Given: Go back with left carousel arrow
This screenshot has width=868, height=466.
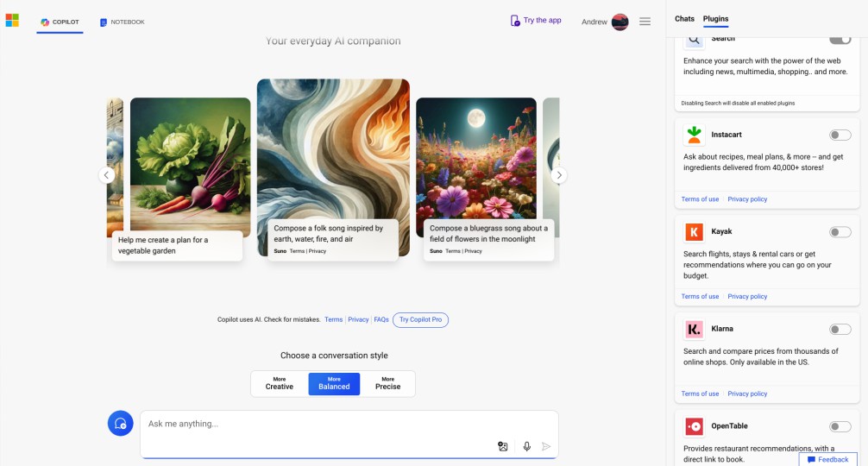Looking at the screenshot, I should (x=107, y=175).
